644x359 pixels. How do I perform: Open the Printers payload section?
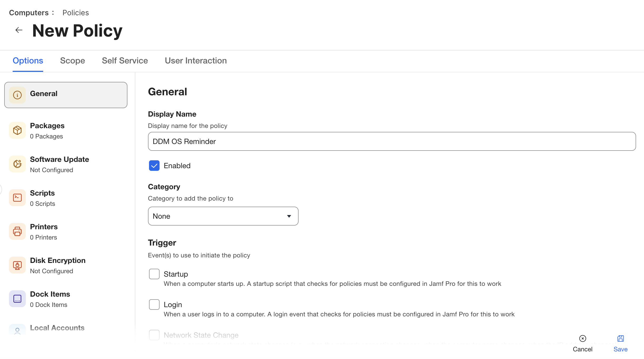point(66,232)
